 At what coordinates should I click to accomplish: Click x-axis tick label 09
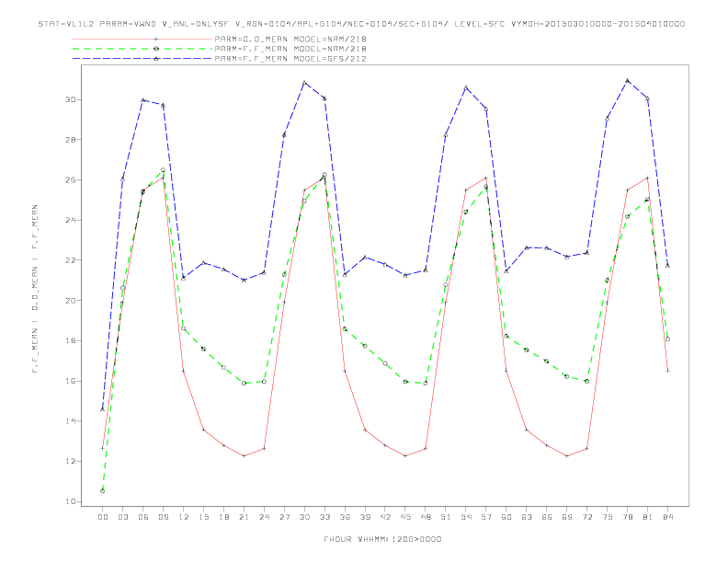pyautogui.click(x=163, y=517)
